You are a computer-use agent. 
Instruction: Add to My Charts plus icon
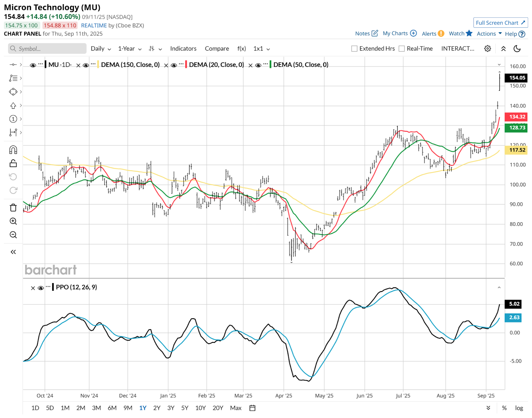(x=413, y=33)
